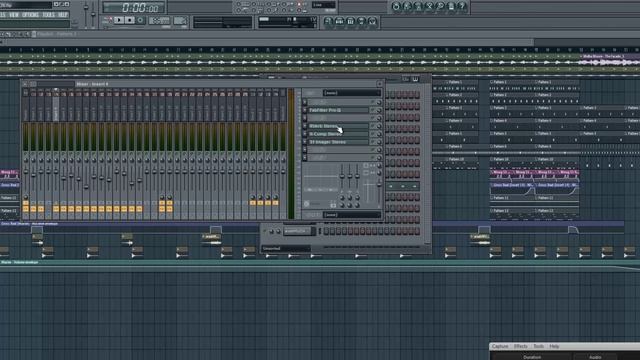Adjust the FabFilter Pro-Q mix knob
The image size is (640, 360).
click(x=379, y=110)
